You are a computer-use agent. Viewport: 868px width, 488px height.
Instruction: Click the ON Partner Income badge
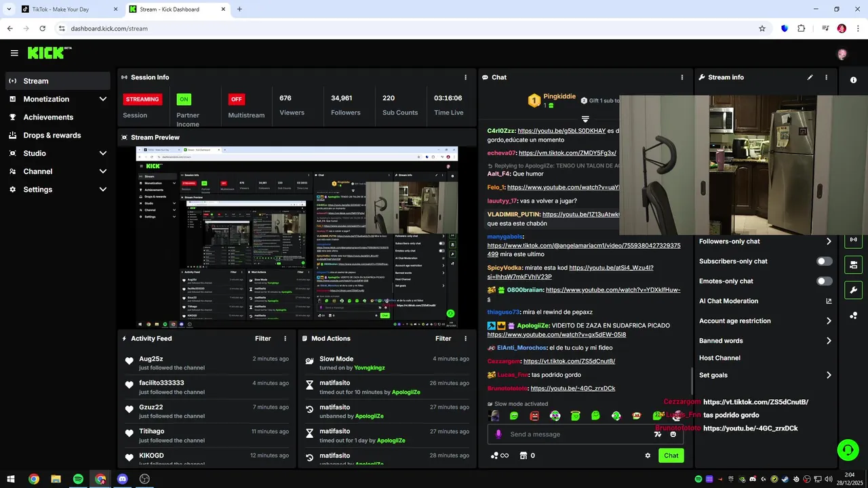tap(184, 99)
